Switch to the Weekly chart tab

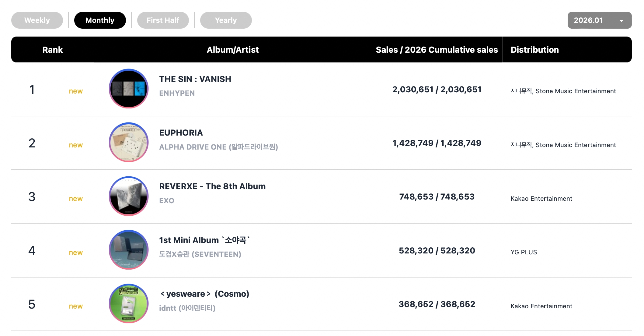[37, 20]
